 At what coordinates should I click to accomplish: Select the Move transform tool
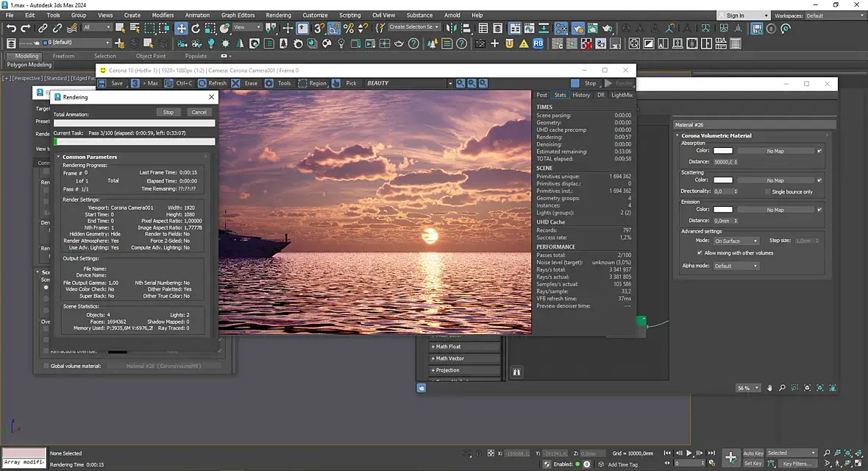click(x=181, y=28)
